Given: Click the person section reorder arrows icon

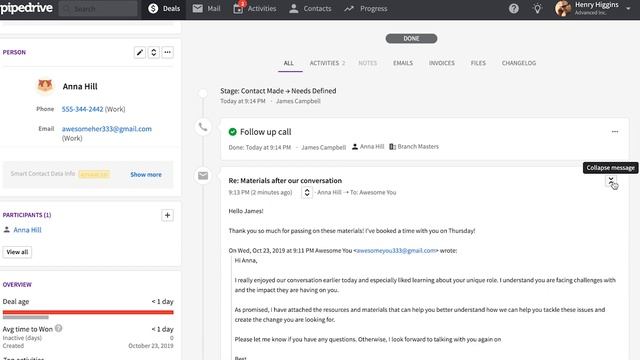Looking at the screenshot, I should [x=153, y=52].
